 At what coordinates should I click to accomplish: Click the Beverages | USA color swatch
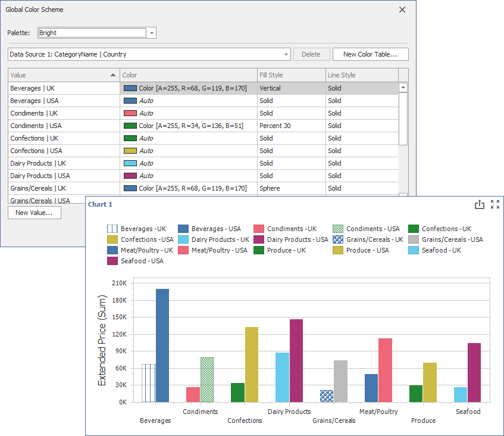pos(130,101)
